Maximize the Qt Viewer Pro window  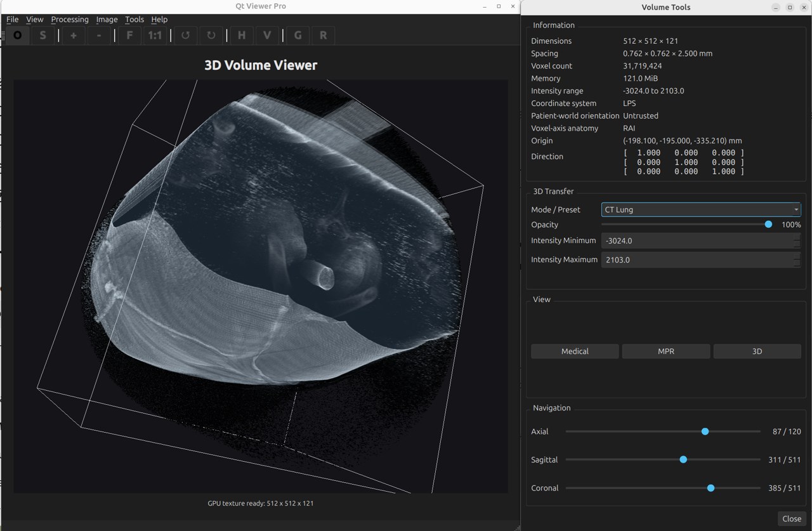tap(499, 6)
